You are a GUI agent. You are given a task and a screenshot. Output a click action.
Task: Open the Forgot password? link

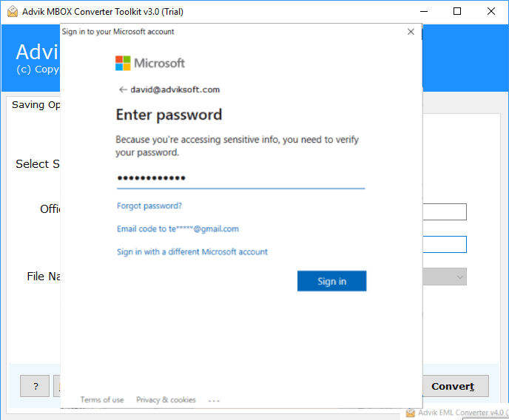point(149,206)
